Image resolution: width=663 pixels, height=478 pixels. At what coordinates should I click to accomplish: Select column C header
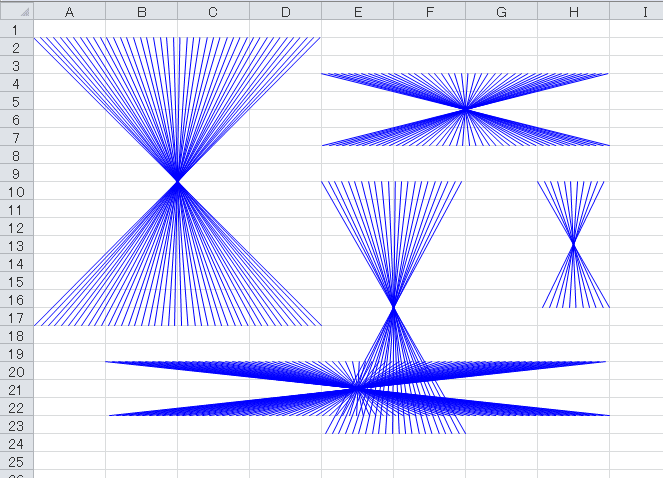pyautogui.click(x=213, y=11)
